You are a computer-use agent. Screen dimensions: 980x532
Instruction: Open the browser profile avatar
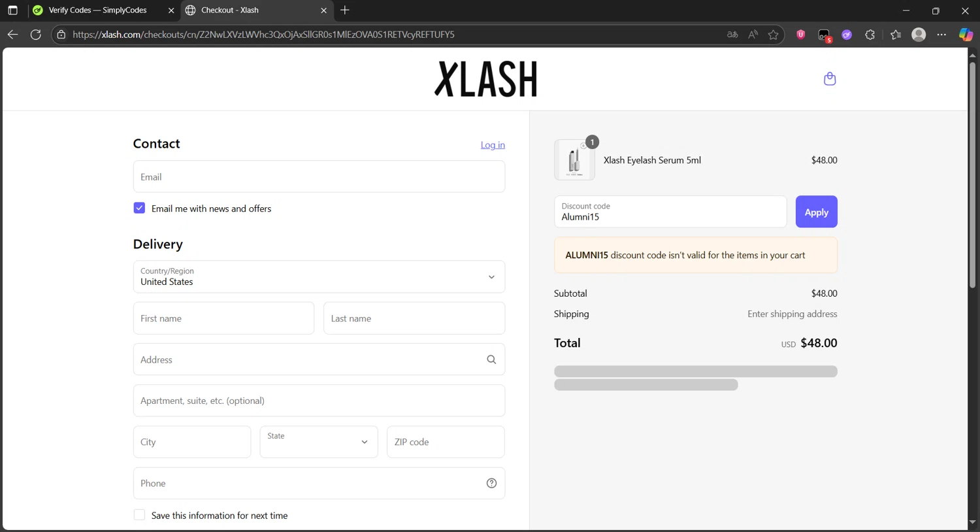tap(919, 35)
